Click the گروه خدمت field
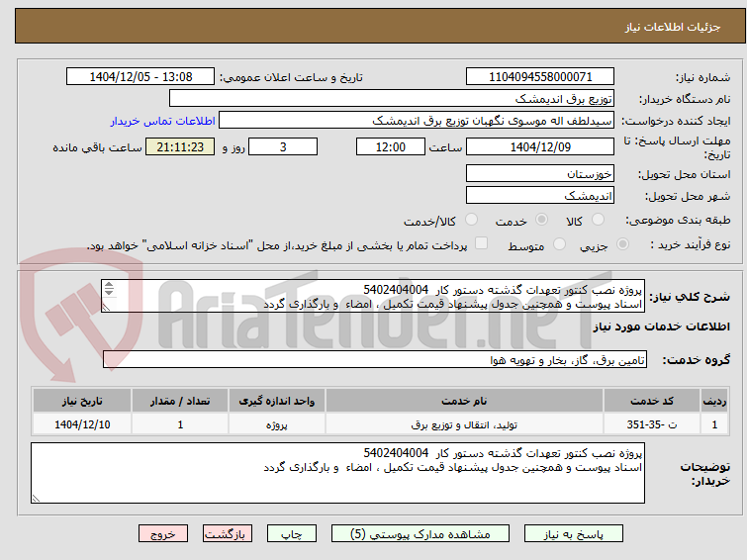747x560 pixels. tap(375, 360)
